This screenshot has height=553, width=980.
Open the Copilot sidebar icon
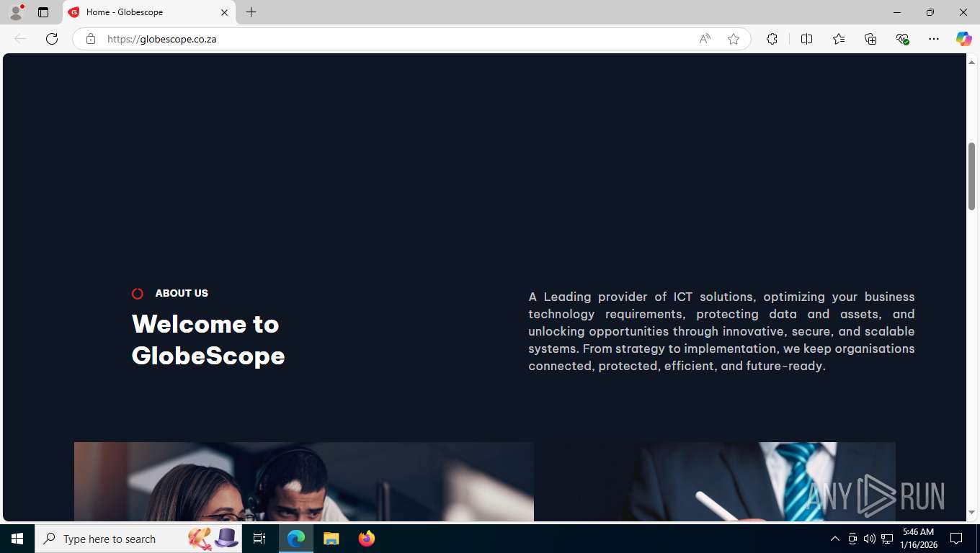pyautogui.click(x=963, y=39)
